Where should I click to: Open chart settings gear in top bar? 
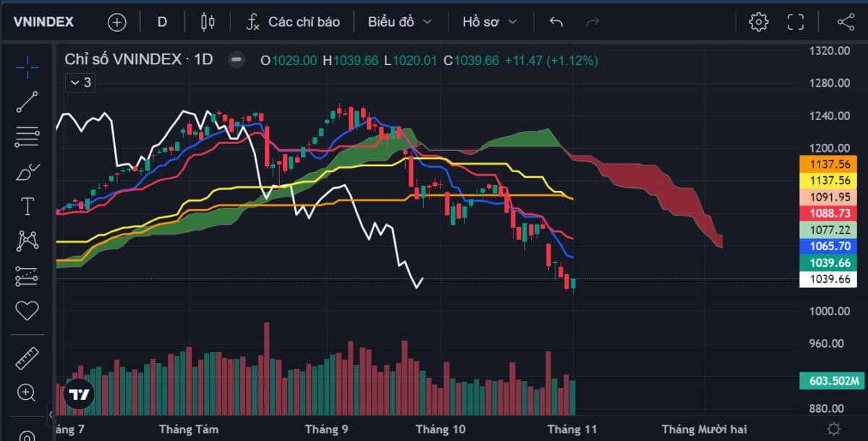758,22
